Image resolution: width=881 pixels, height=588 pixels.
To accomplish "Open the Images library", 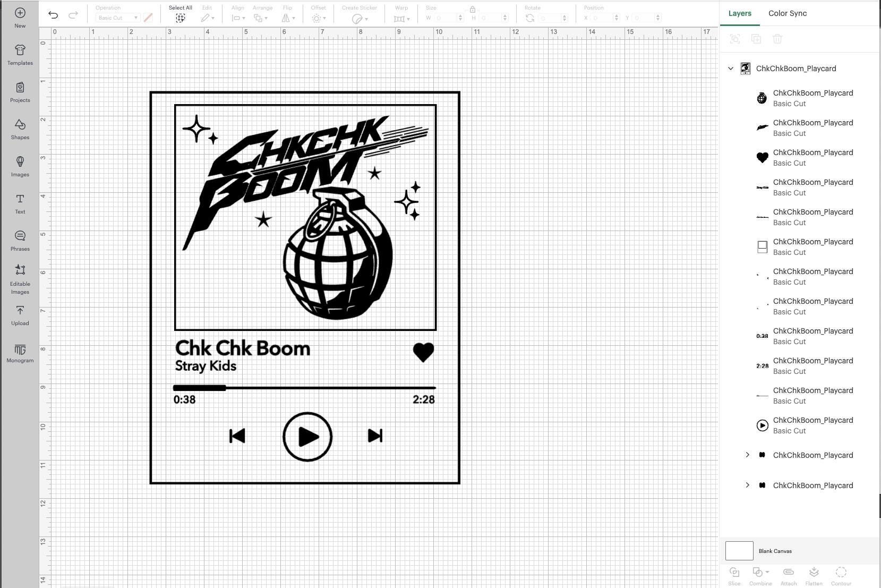I will tap(20, 166).
